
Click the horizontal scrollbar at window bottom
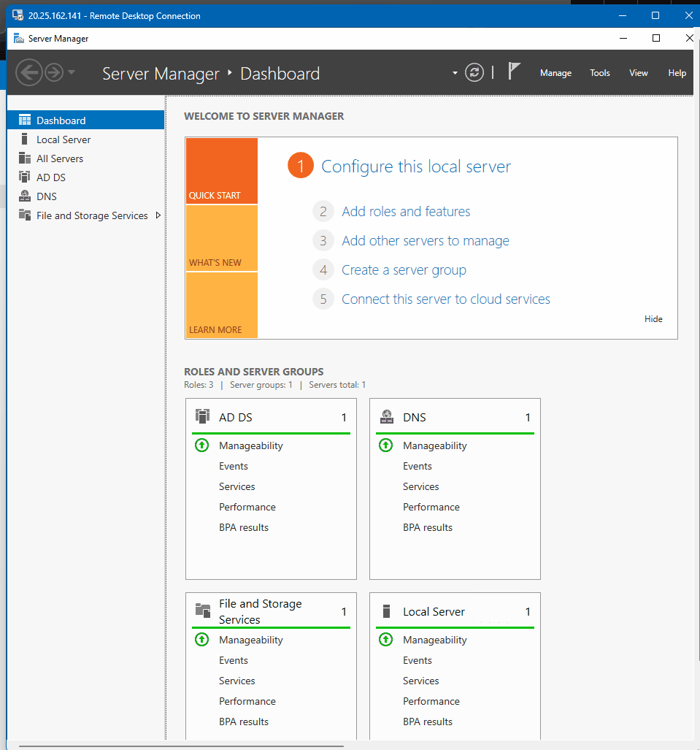tap(181, 746)
